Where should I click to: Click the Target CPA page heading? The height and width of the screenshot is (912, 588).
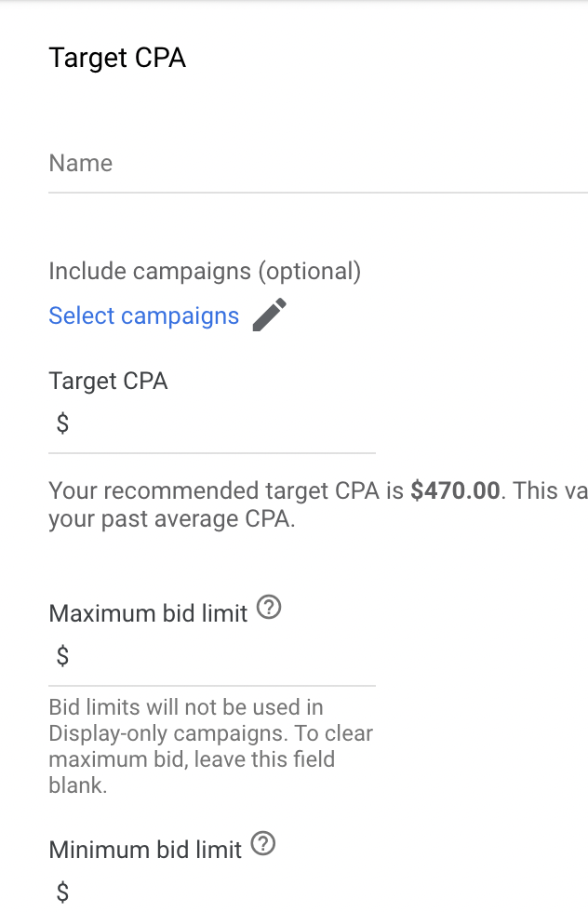[x=117, y=58]
